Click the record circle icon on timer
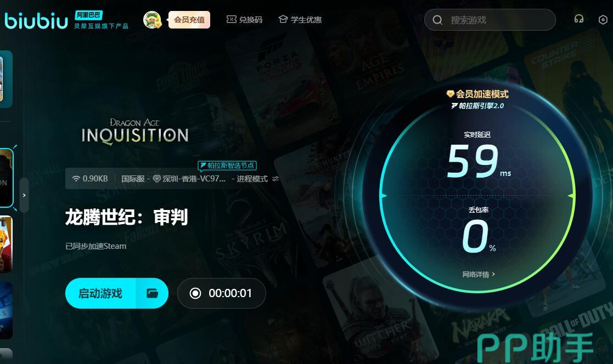This screenshot has height=364, width=613. [x=195, y=293]
